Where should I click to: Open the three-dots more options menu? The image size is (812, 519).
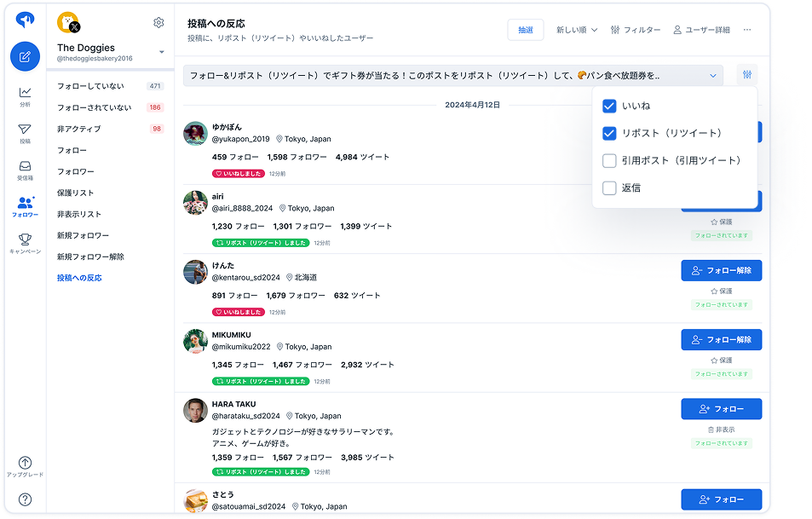[x=746, y=30]
